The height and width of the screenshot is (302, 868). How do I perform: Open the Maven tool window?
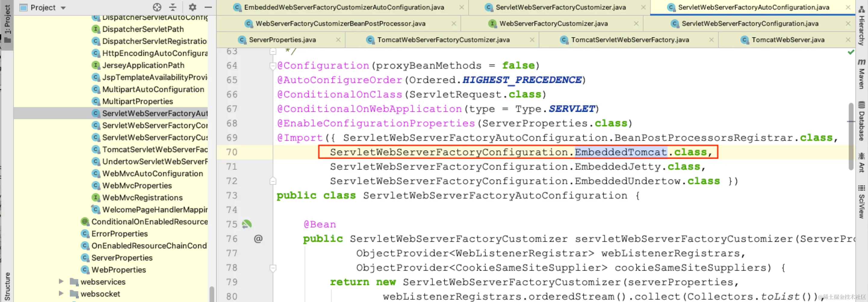click(x=862, y=74)
